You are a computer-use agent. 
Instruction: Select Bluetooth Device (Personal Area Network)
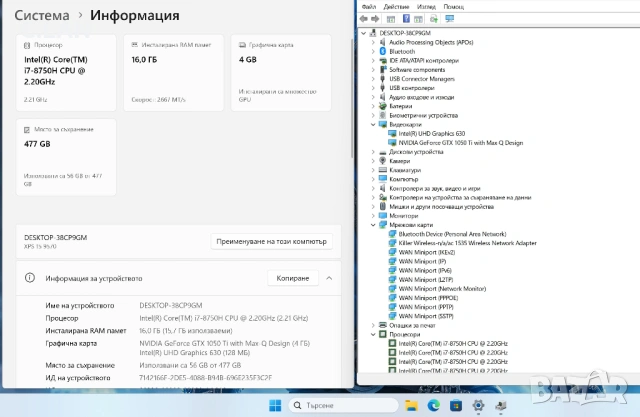click(452, 234)
